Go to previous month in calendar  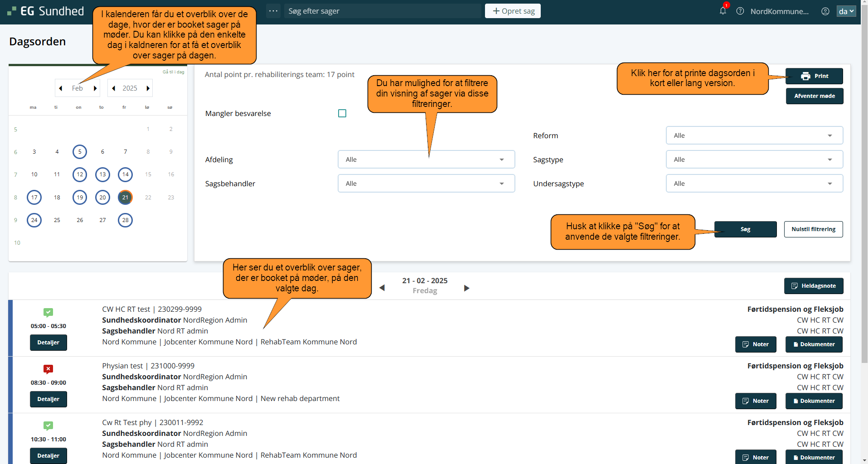[x=61, y=88]
